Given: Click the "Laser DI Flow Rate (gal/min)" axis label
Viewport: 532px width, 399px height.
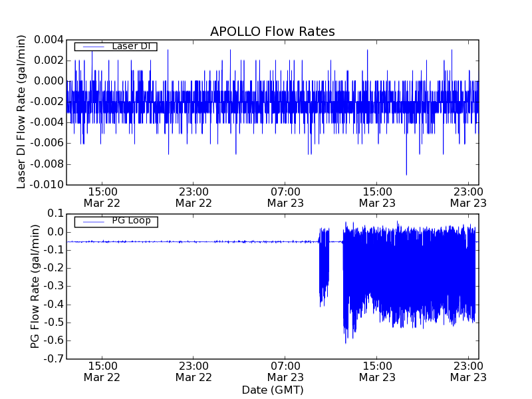Looking at the screenshot, I should tap(21, 112).
